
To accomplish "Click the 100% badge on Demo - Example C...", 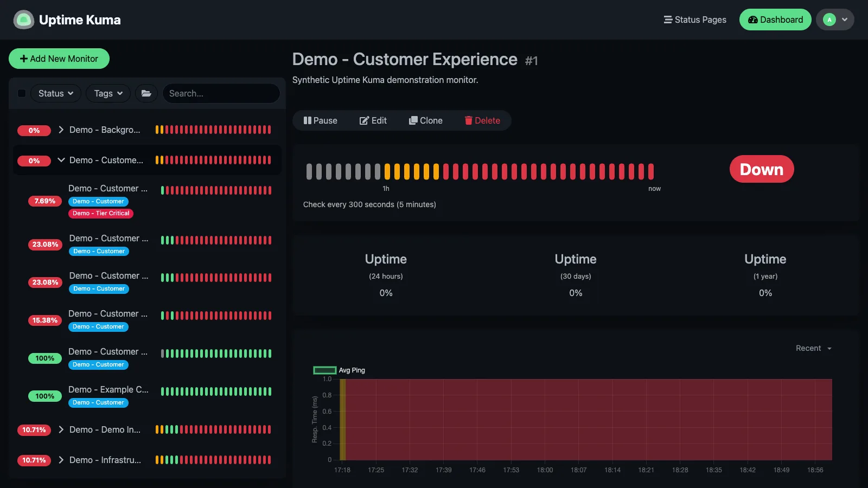I will (x=45, y=396).
